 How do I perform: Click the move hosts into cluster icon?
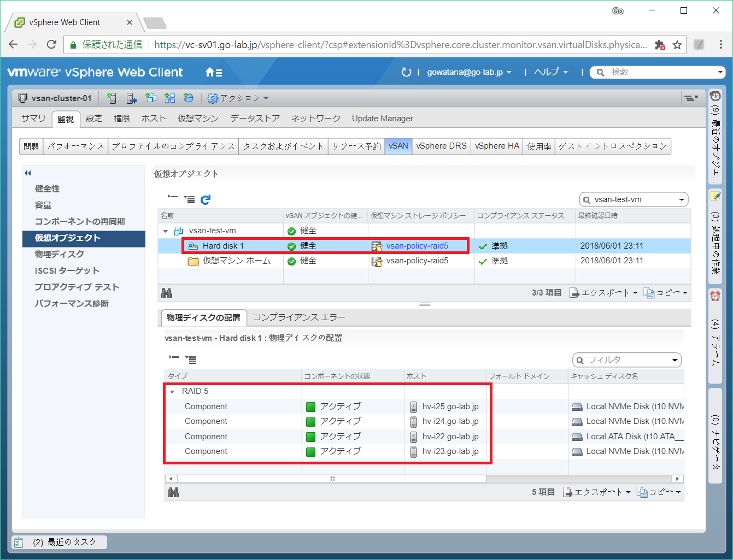(132, 98)
